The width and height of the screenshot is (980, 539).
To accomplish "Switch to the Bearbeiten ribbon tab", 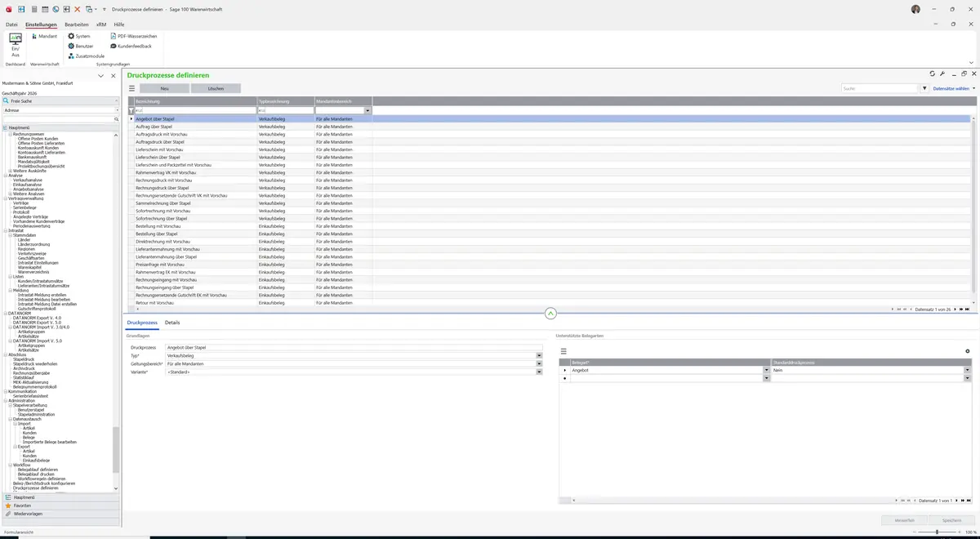I will (x=77, y=24).
